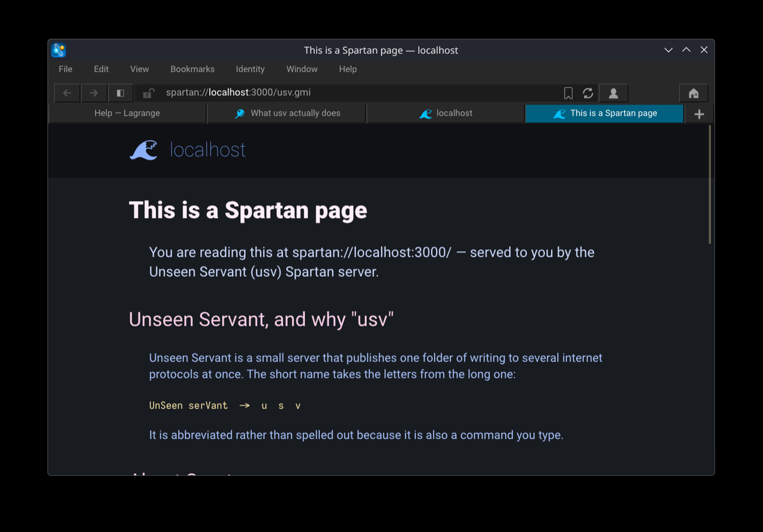Screen dimensions: 763x532
Task: Open the View menu
Action: [140, 69]
